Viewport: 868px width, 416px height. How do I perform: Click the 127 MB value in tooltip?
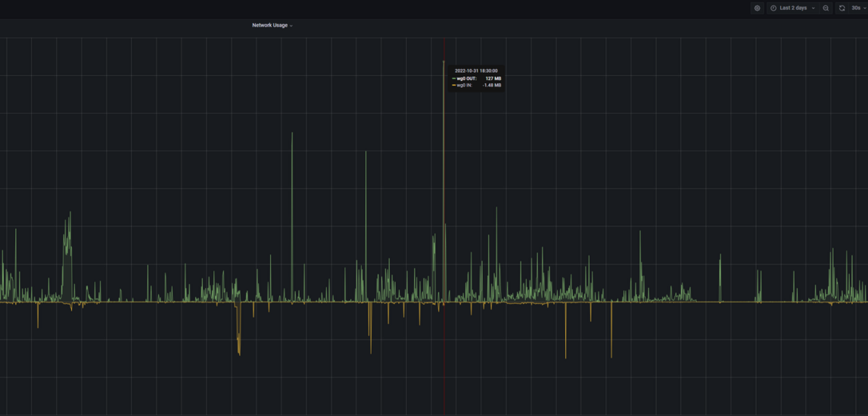[493, 78]
